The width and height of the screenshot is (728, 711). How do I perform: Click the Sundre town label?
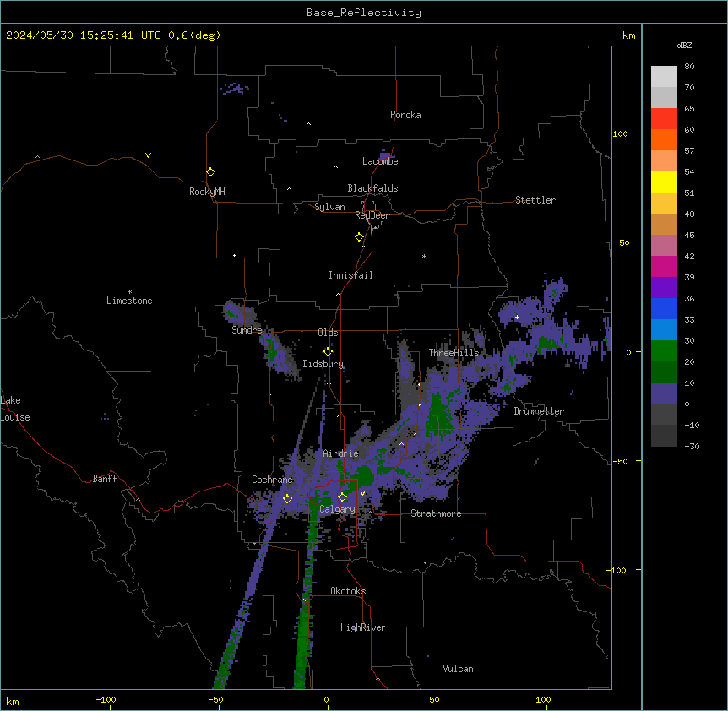[247, 330]
